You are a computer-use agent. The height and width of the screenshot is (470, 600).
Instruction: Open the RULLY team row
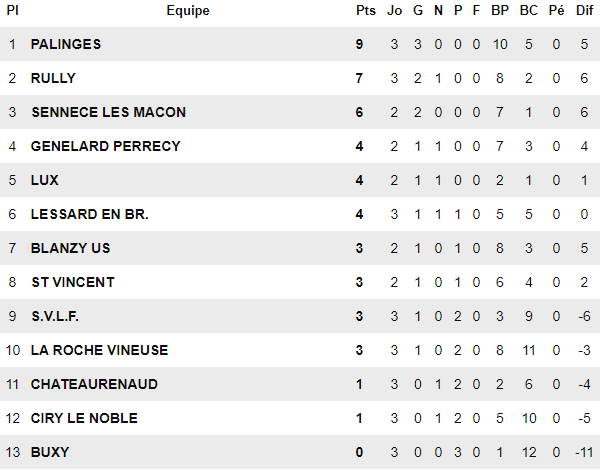tap(53, 78)
